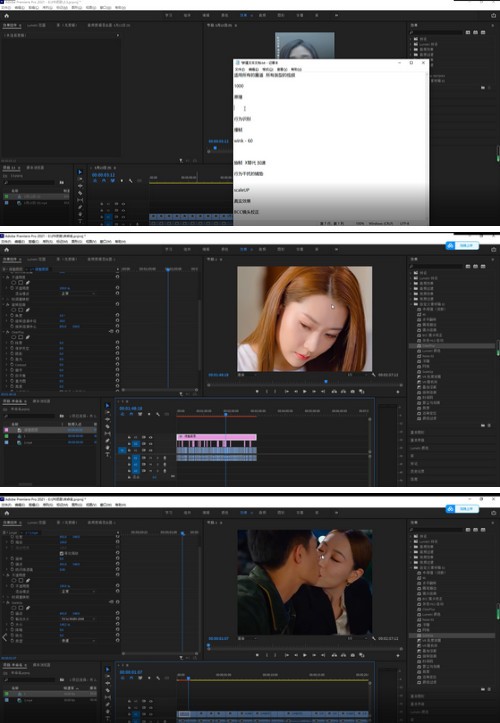
Task: Click settings wrench beside redhead preview duration
Action: (374, 375)
